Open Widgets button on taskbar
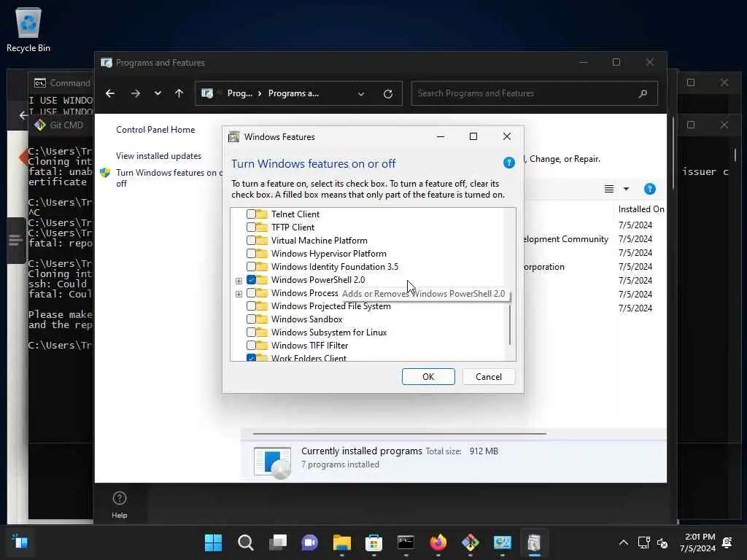 (20, 542)
